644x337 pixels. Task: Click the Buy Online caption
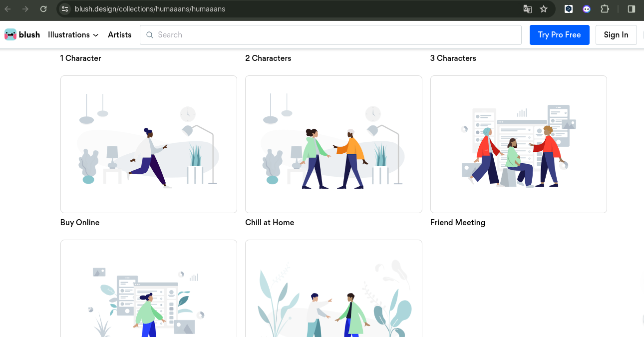(80, 223)
